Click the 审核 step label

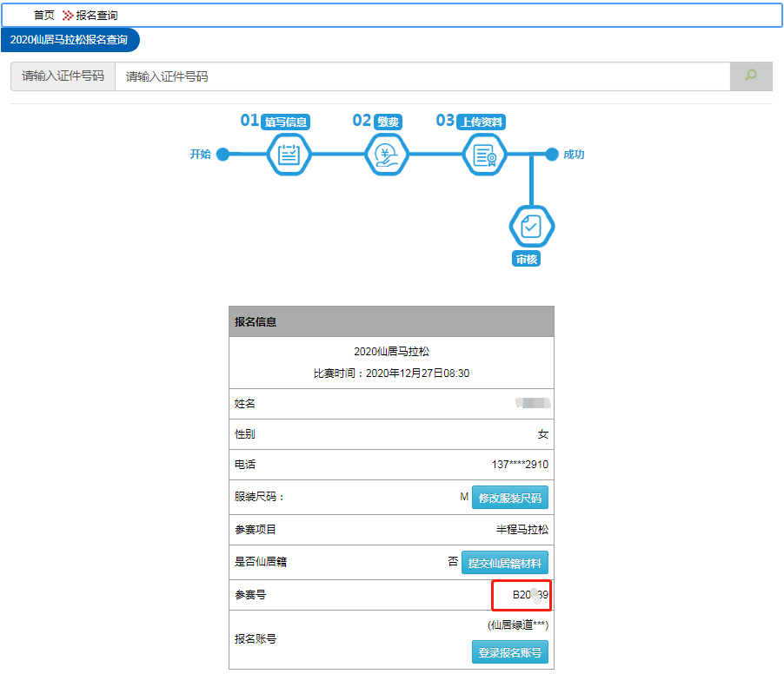click(527, 259)
